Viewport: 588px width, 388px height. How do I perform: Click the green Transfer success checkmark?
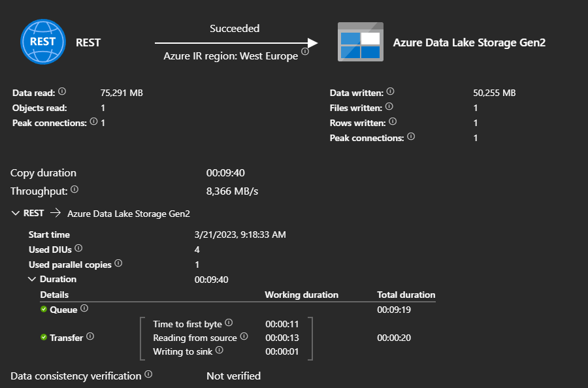pyautogui.click(x=44, y=338)
